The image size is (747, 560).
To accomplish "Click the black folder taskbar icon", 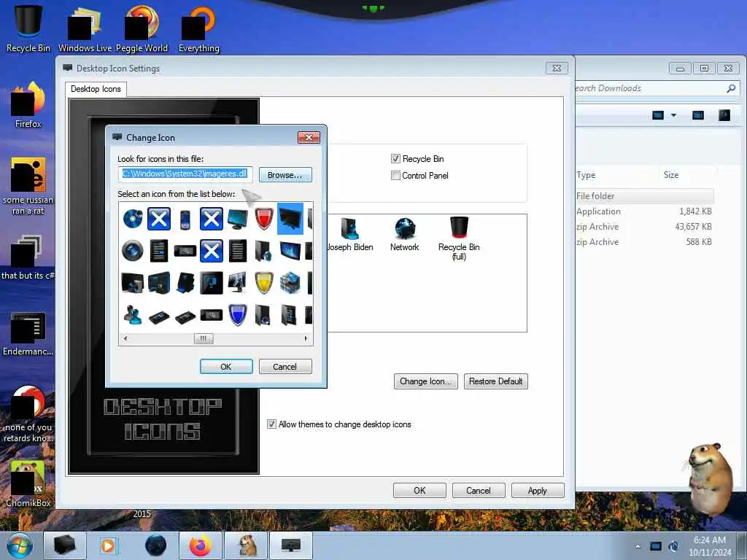I will 64,545.
